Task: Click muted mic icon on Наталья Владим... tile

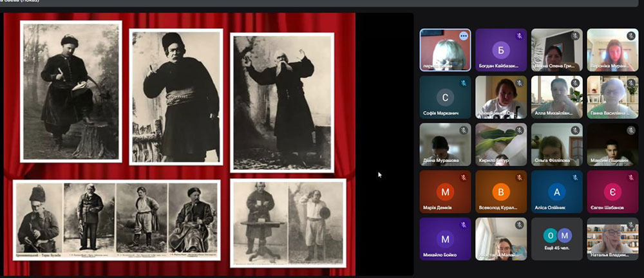Action: pyautogui.click(x=631, y=225)
